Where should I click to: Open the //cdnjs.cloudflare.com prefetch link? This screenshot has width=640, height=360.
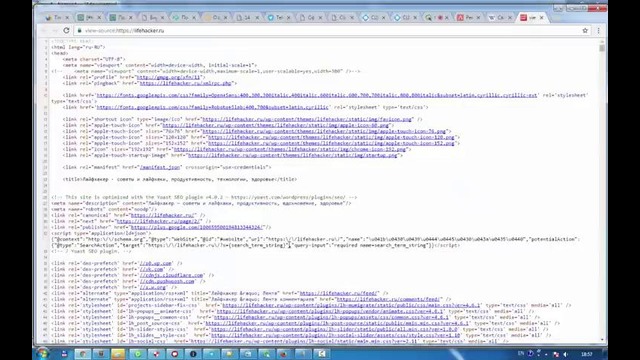pos(171,275)
